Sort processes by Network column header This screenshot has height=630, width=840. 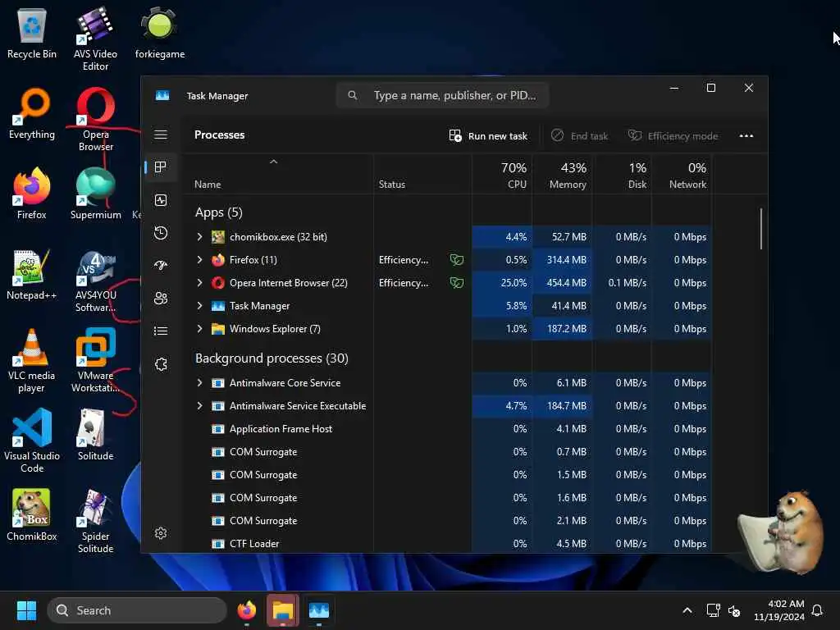coord(682,176)
